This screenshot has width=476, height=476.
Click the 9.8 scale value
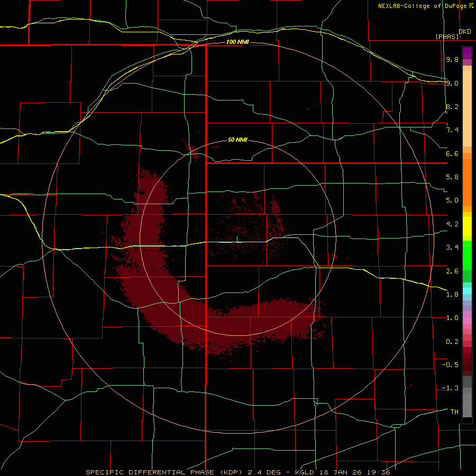pos(452,59)
